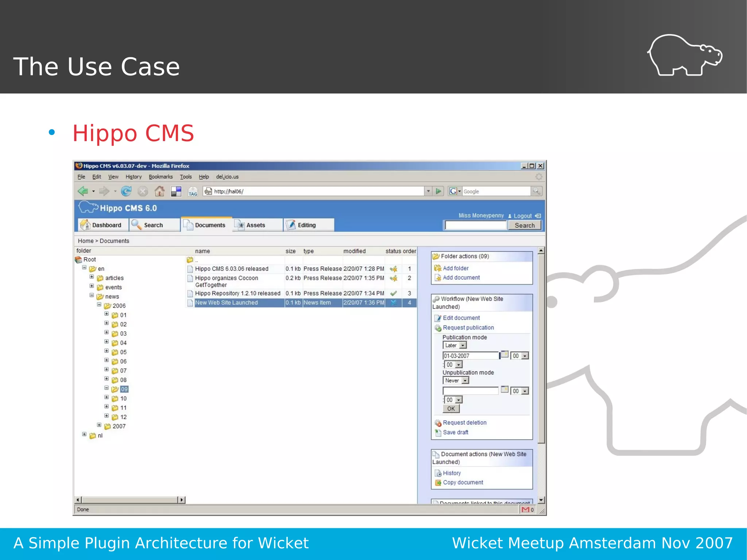Click the del.icio.us TAG toolbar icon
Screen dimensions: 747x560
coord(193,192)
